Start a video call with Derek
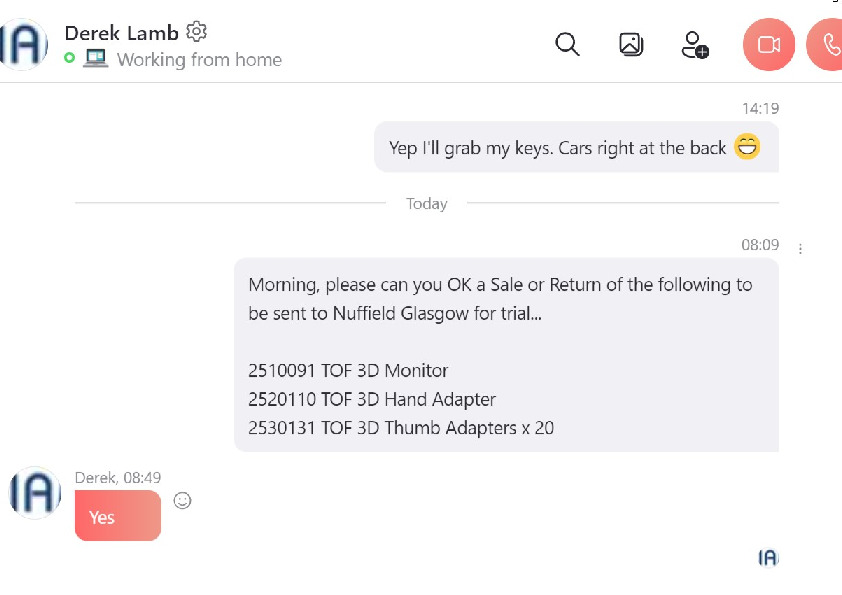842x595 pixels. [x=768, y=45]
